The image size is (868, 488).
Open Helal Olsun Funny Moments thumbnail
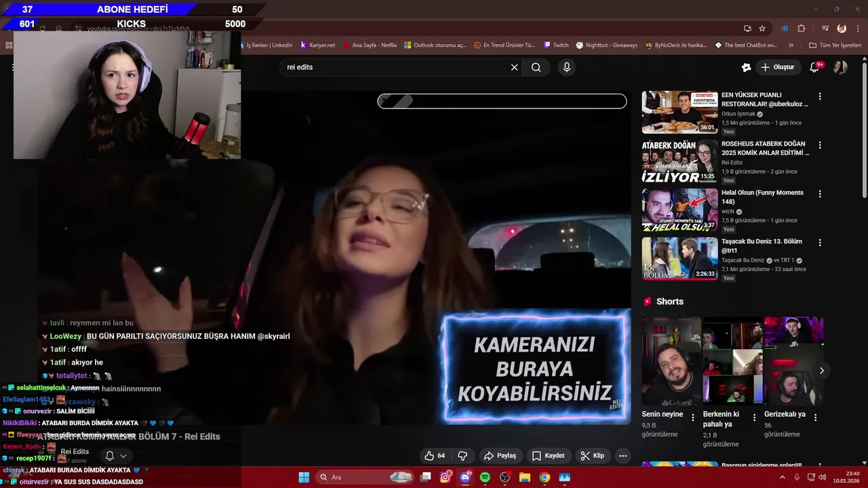click(679, 209)
